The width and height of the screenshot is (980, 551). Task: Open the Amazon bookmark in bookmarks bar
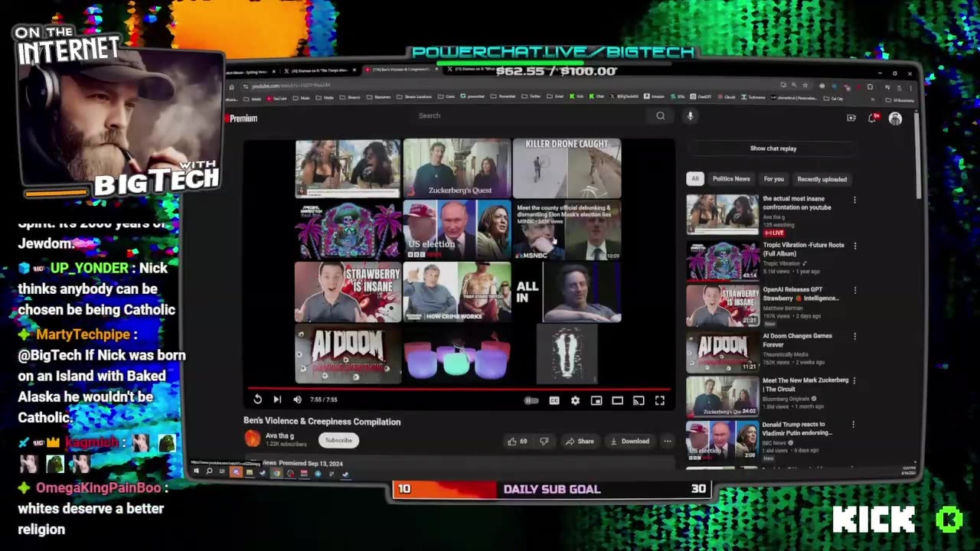tap(655, 97)
